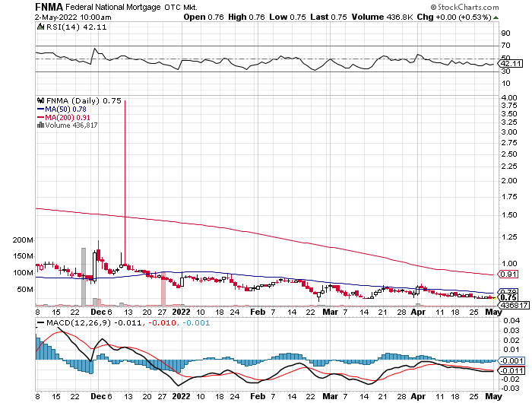Click the MACD -0.011 value tag
532x403 pixels.
511,370
